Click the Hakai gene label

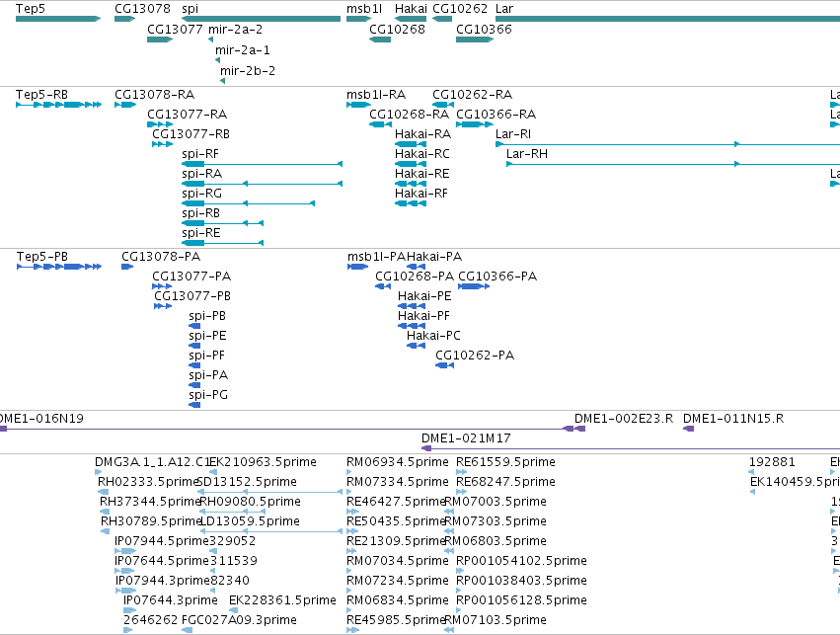click(x=411, y=9)
